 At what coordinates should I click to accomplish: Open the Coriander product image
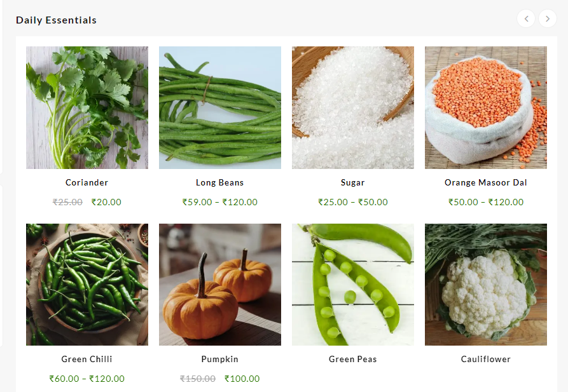(87, 107)
